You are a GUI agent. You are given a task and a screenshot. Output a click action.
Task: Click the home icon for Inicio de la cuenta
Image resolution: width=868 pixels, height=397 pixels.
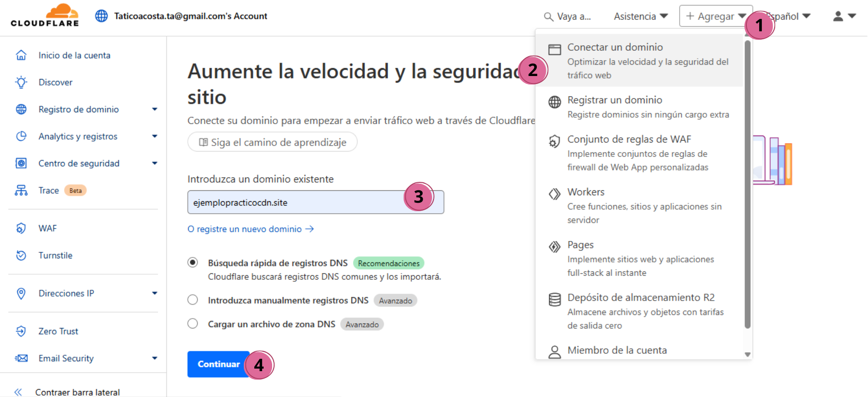(x=21, y=55)
